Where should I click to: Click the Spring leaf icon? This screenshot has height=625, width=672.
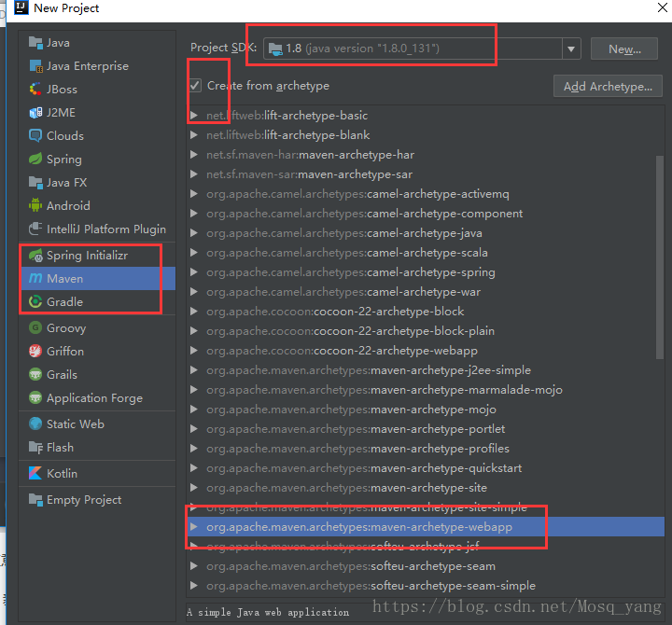point(35,159)
